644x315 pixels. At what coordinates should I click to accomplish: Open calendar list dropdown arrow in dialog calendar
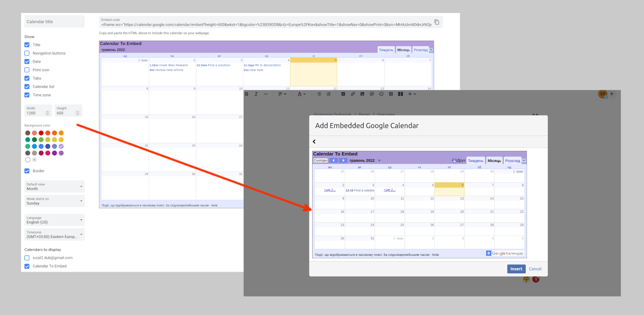point(524,161)
